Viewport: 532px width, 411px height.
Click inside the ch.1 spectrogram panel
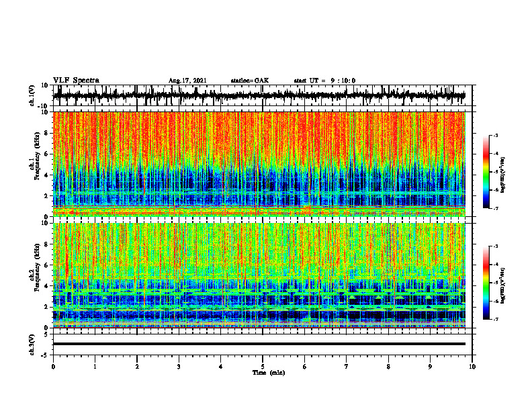[x=259, y=164]
